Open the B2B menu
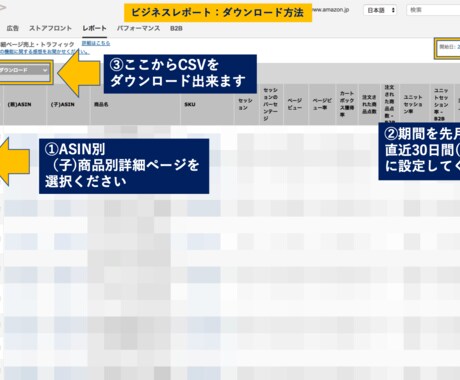Viewport: 460px width, 380px height. coord(176,28)
